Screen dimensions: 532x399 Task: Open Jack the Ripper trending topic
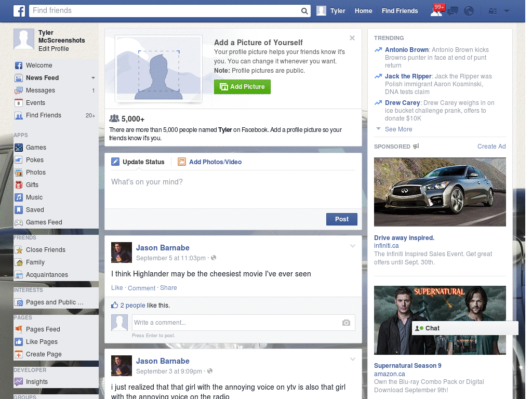[x=408, y=76]
